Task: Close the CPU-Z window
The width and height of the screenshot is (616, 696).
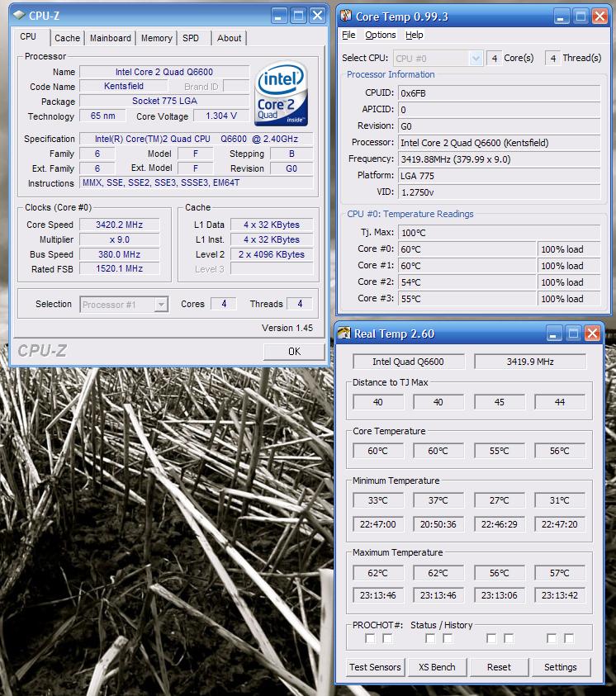Action: pyautogui.click(x=318, y=16)
